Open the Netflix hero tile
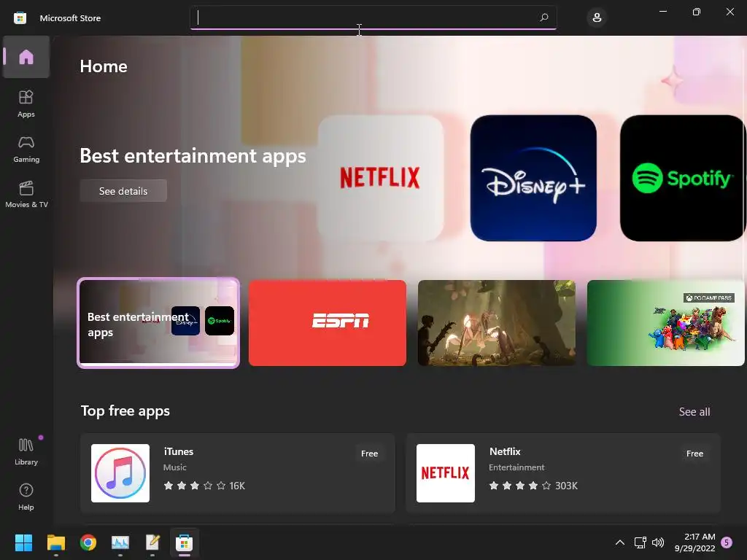Image resolution: width=747 pixels, height=560 pixels. (381, 178)
